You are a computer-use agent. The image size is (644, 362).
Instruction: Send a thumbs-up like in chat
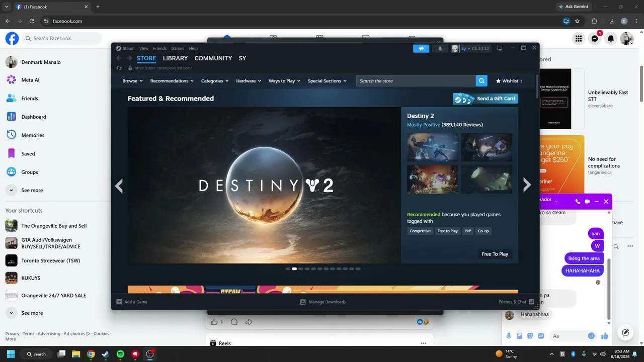pyautogui.click(x=604, y=336)
